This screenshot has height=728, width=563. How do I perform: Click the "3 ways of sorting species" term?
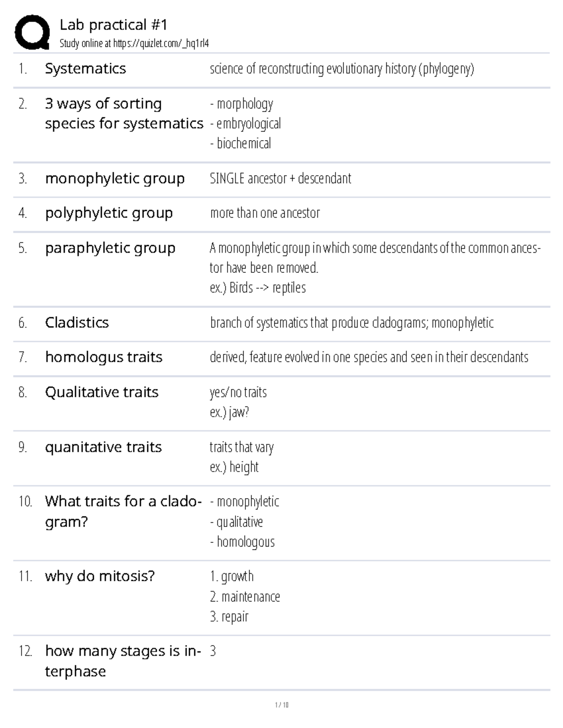coord(124,113)
